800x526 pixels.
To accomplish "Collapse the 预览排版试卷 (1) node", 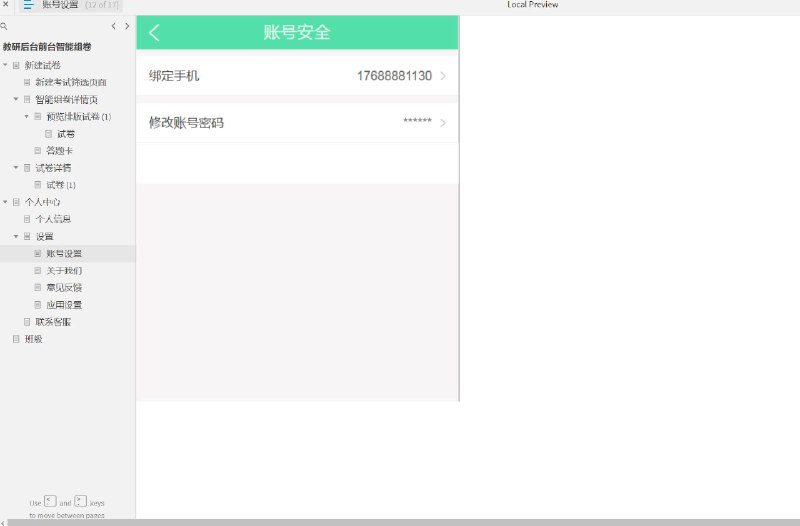I will coord(27,116).
